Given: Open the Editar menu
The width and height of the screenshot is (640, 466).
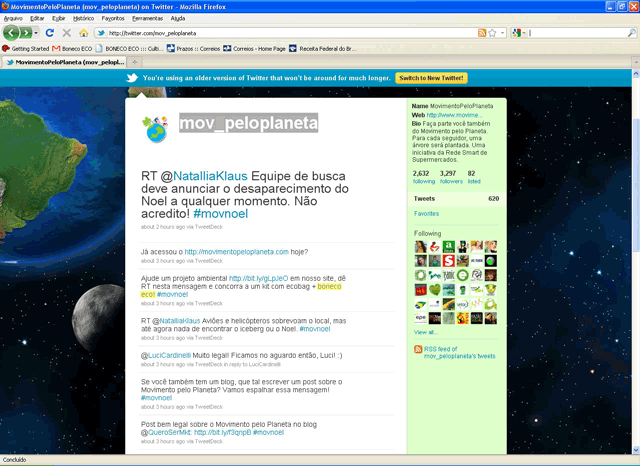Looking at the screenshot, I should click(37, 18).
